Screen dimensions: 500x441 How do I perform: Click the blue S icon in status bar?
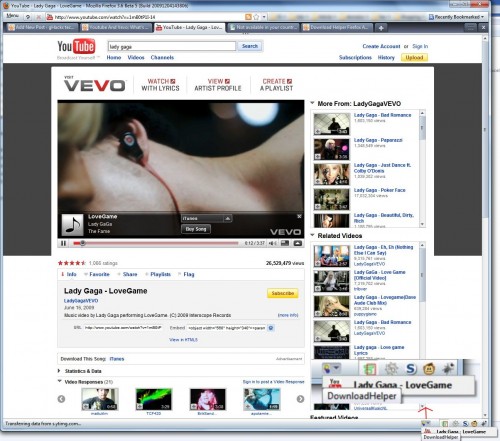coord(465,424)
